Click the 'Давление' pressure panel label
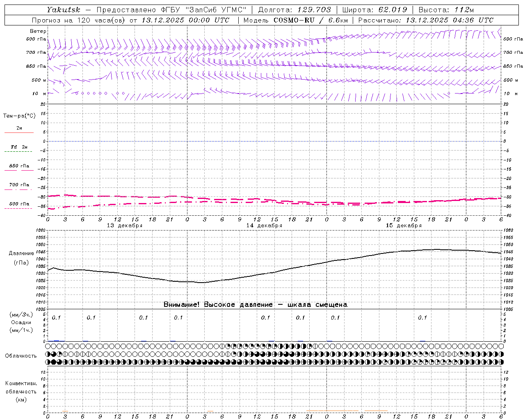The width and height of the screenshot is (525, 420). point(21,253)
